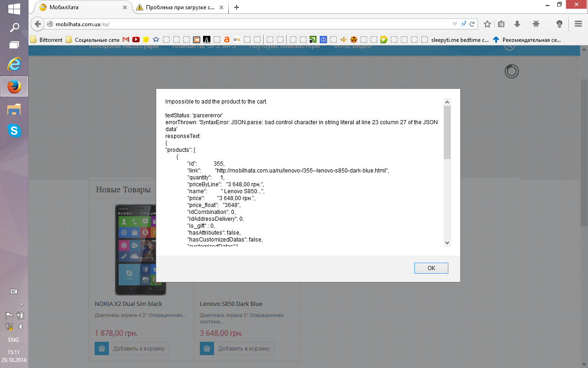Open the Lenovo S850 Dark Blue product link
The width and height of the screenshot is (588, 368).
click(231, 304)
